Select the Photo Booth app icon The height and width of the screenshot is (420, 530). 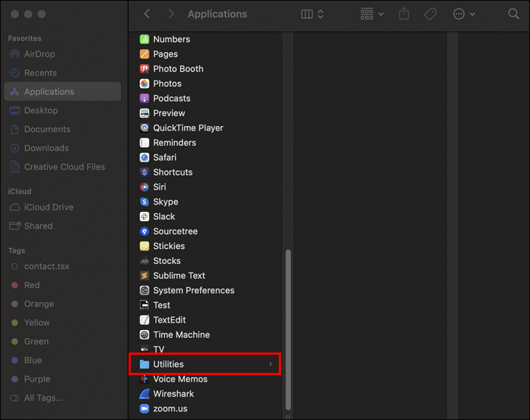point(144,69)
